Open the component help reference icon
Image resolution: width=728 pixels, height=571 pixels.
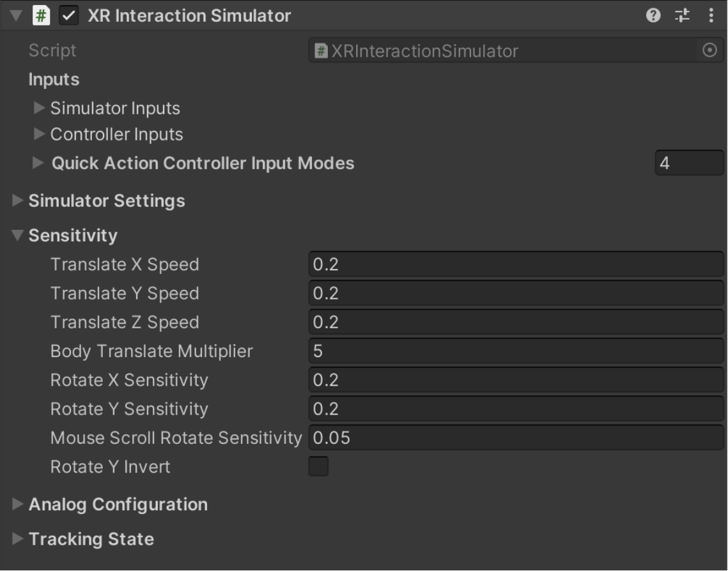coord(653,16)
